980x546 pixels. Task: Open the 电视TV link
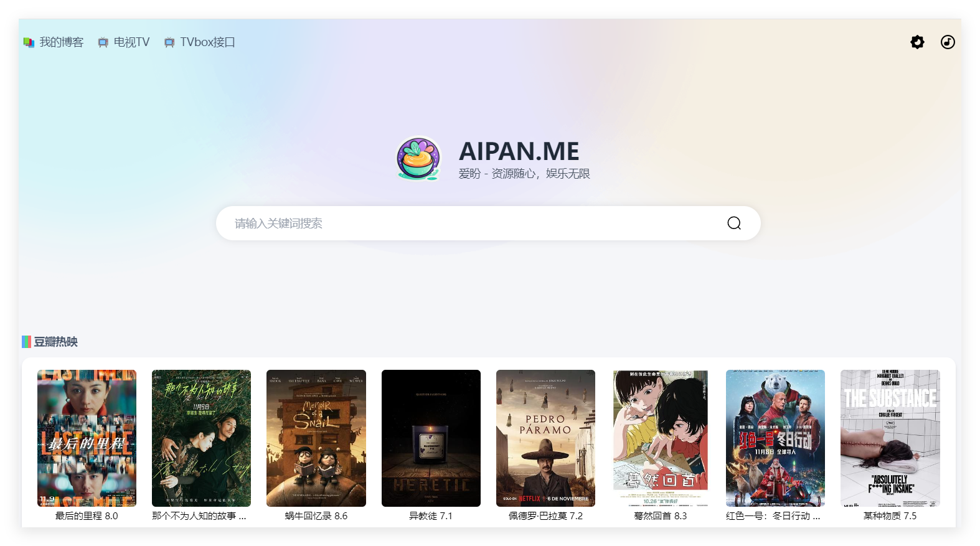point(131,42)
